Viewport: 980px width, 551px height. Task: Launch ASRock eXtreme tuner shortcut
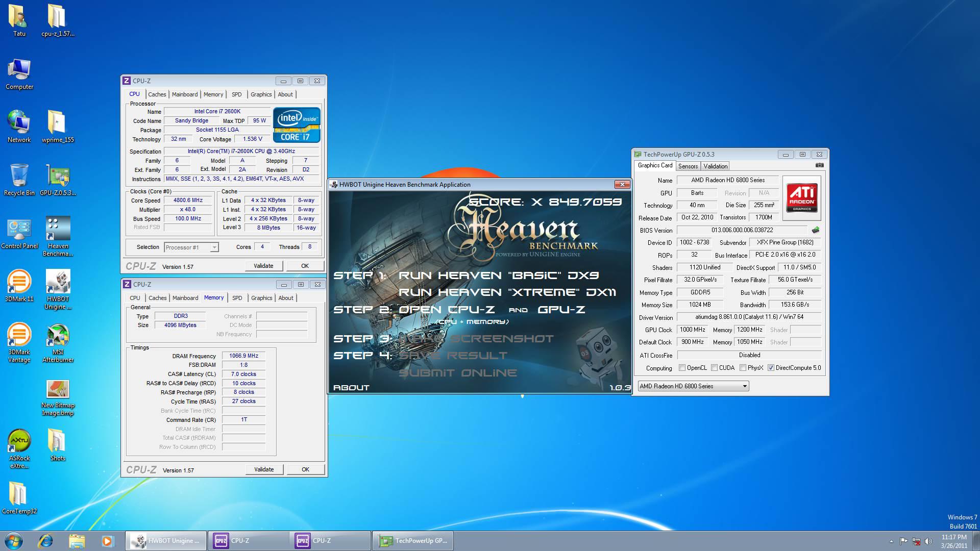click(19, 448)
